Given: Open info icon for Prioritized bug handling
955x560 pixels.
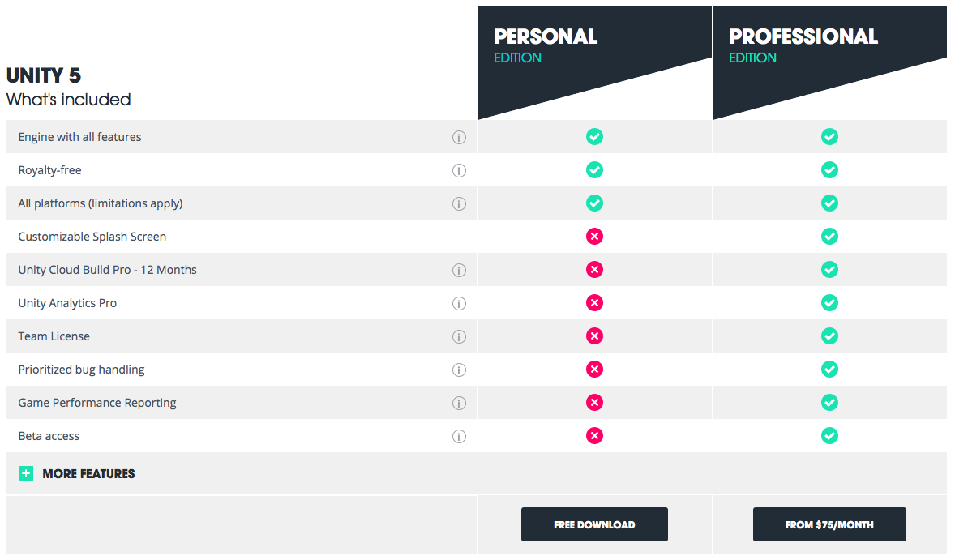Looking at the screenshot, I should tap(459, 370).
